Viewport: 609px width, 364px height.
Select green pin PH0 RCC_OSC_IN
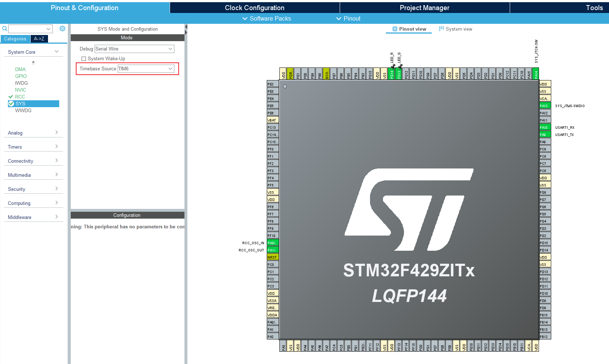(x=273, y=243)
